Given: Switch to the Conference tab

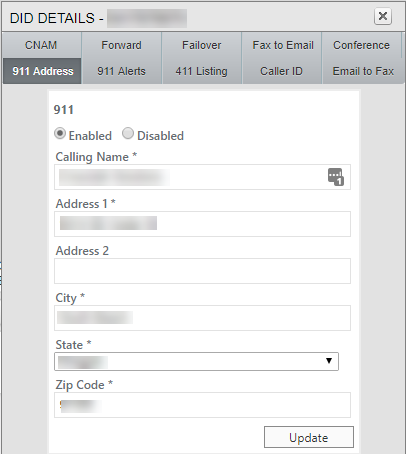Looking at the screenshot, I should 362,45.
